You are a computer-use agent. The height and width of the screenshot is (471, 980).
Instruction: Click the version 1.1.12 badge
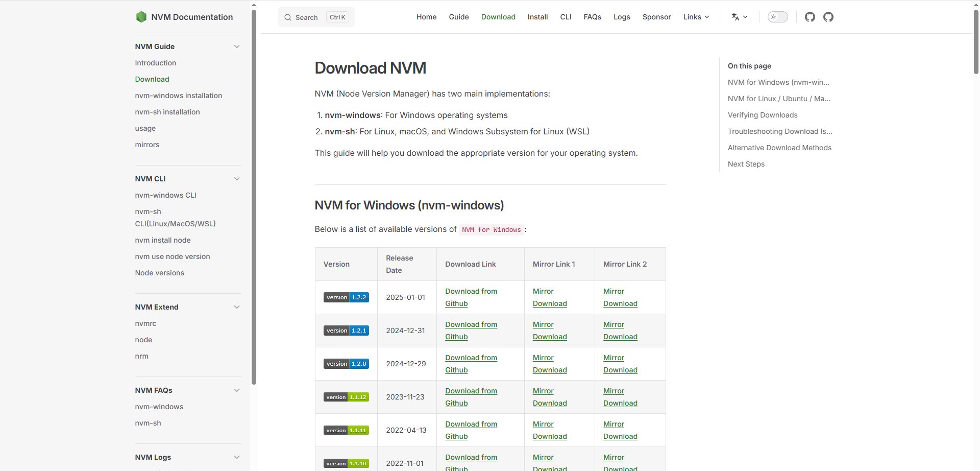(346, 397)
